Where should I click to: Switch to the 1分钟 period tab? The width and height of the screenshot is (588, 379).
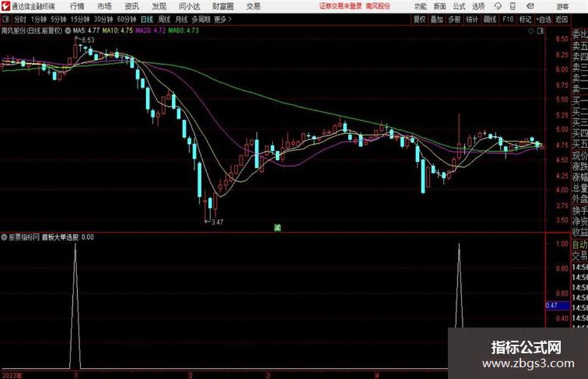click(38, 19)
